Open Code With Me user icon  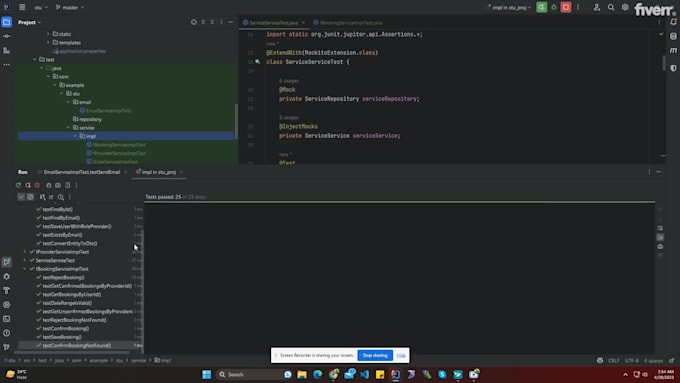(597, 7)
